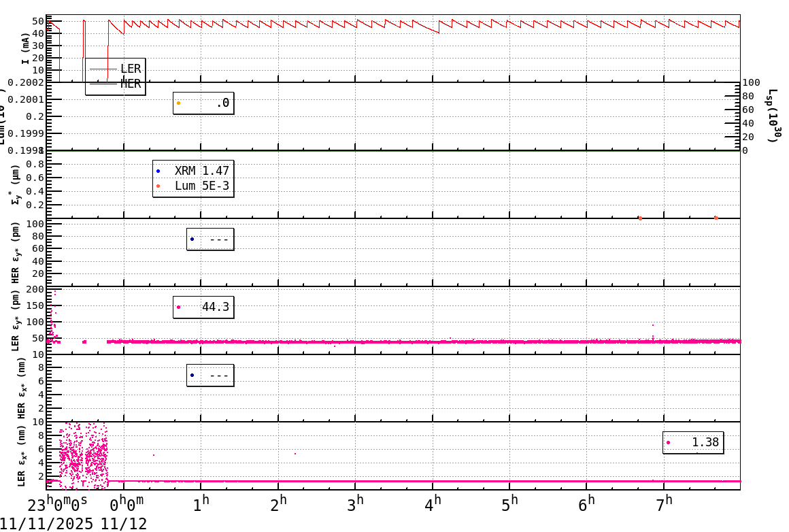This screenshot has width=789, height=532.
Task: Click the 3h time axis label
Action: pyautogui.click(x=355, y=504)
